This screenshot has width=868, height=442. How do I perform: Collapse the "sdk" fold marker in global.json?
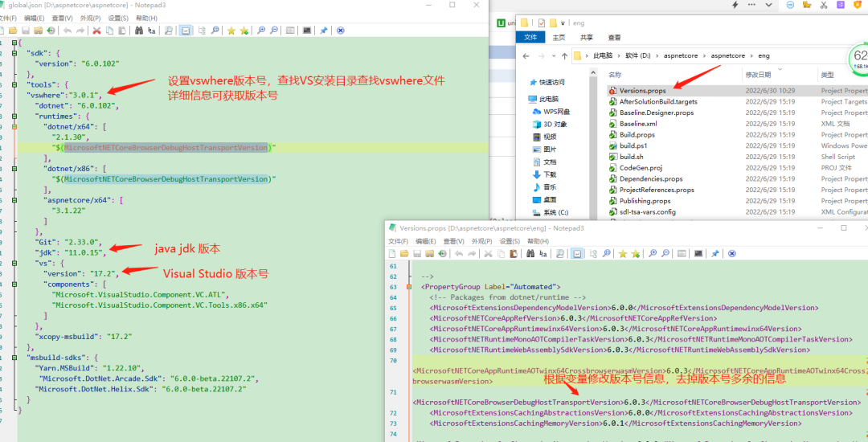(14, 53)
